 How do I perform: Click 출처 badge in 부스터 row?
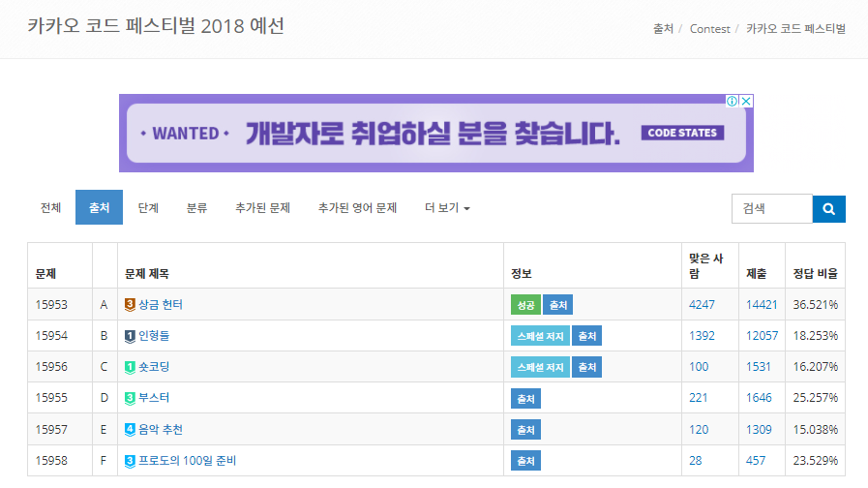tap(525, 398)
